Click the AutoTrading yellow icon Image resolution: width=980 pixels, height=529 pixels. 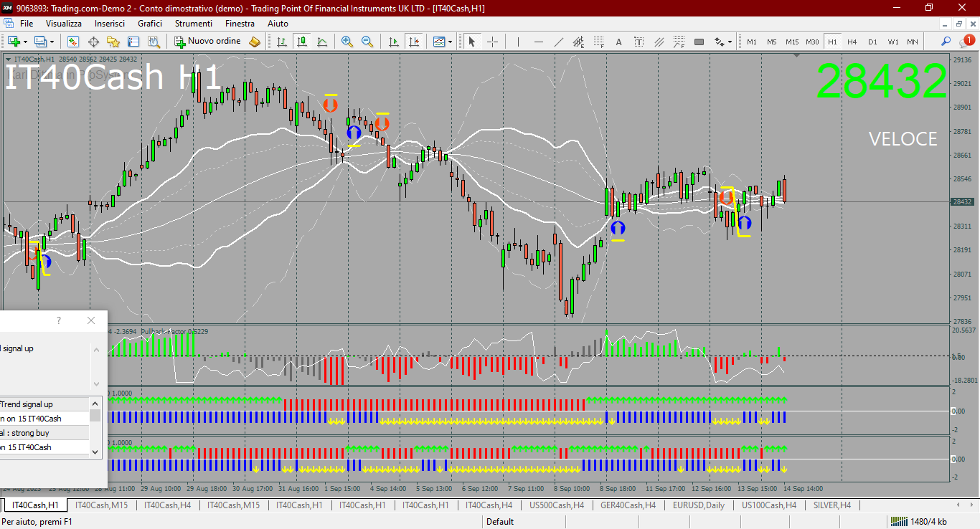tap(255, 42)
